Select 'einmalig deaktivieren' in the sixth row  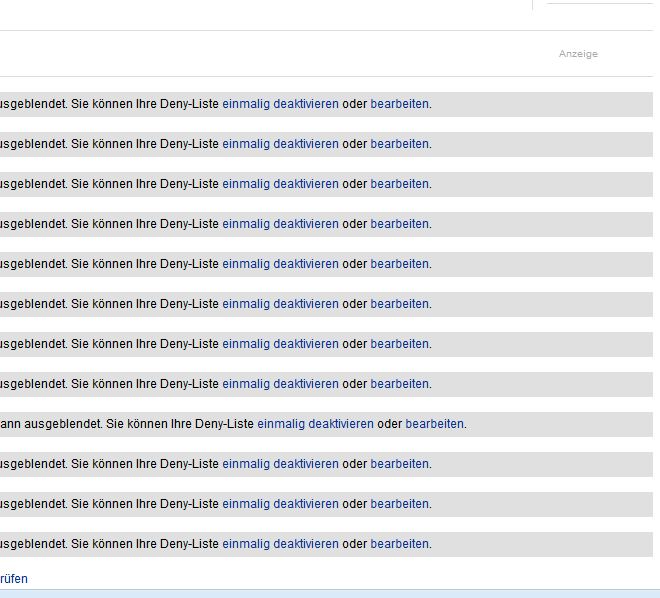coord(280,304)
